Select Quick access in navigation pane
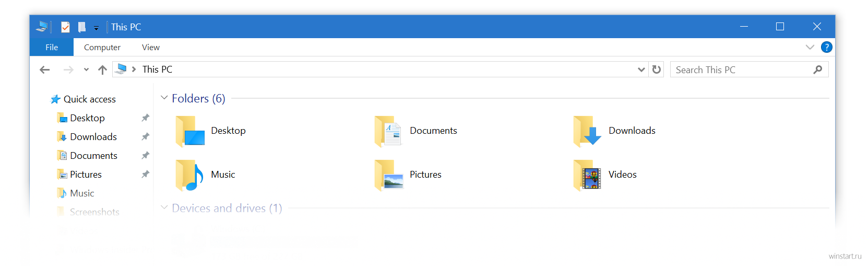 (89, 99)
